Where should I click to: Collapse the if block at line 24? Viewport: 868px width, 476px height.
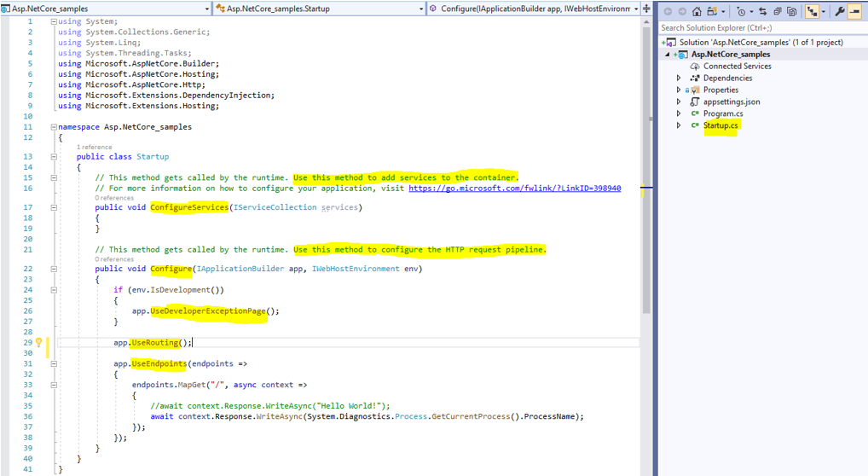[x=54, y=290]
